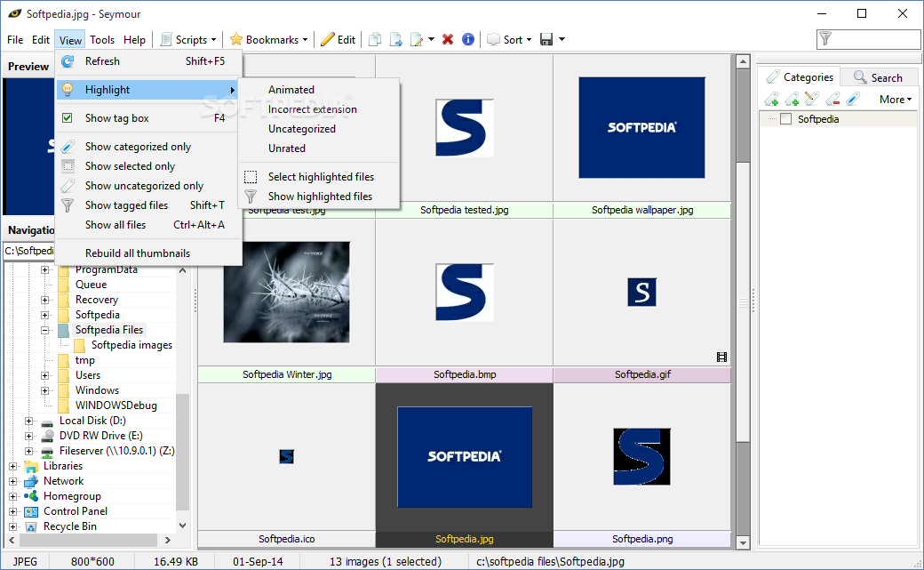The width and height of the screenshot is (924, 570).
Task: Expand the Libraries tree node
Action: [13, 466]
